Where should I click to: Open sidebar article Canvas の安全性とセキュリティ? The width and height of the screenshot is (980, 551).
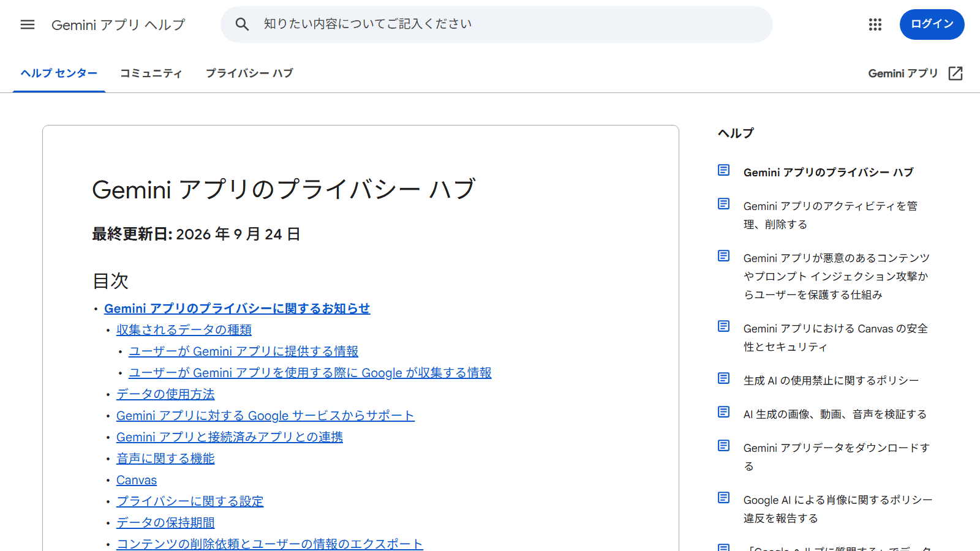pos(835,338)
